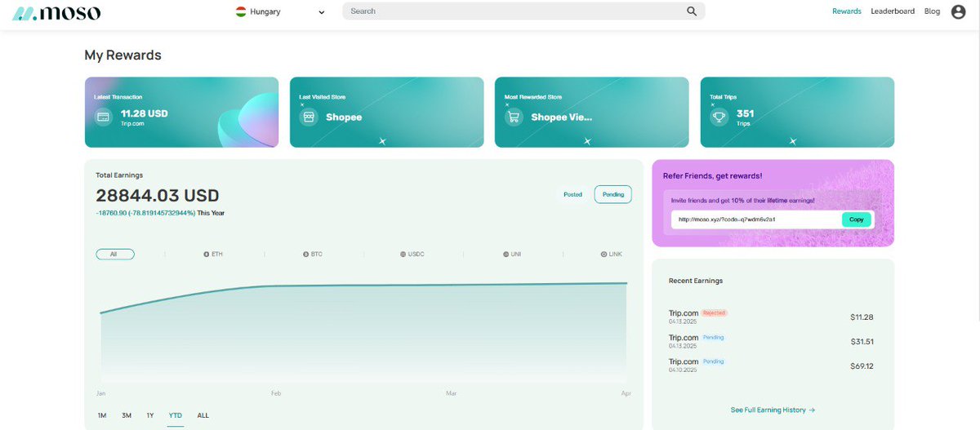Open the Blog page
This screenshot has width=980, height=430.
click(932, 11)
